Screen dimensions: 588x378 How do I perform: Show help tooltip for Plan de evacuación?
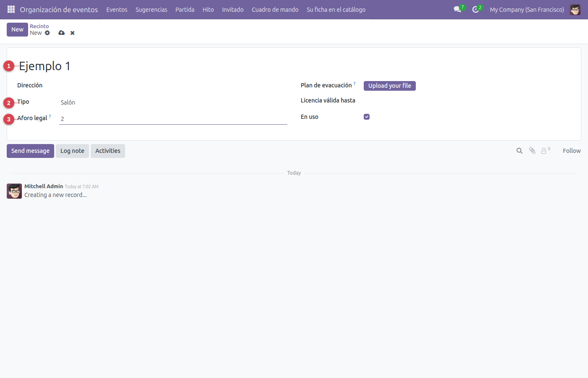354,84
